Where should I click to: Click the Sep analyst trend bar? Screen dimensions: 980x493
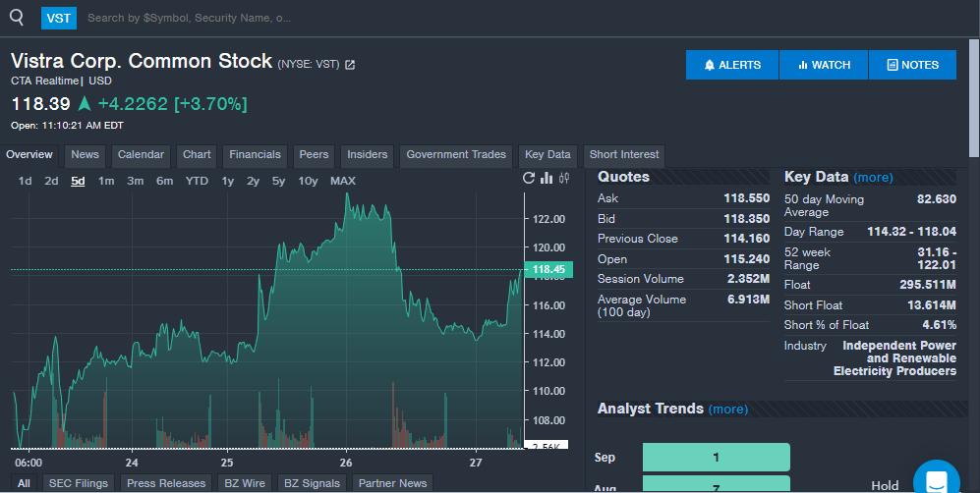click(x=717, y=457)
